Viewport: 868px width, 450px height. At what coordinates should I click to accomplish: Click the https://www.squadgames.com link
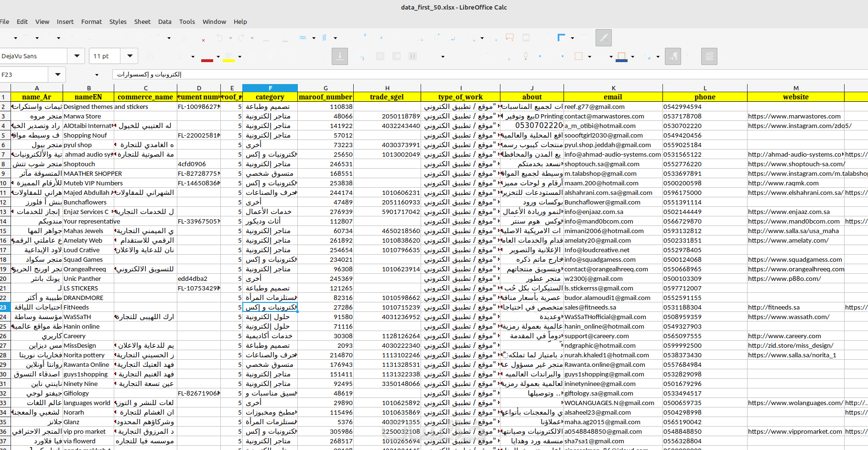(x=795, y=259)
